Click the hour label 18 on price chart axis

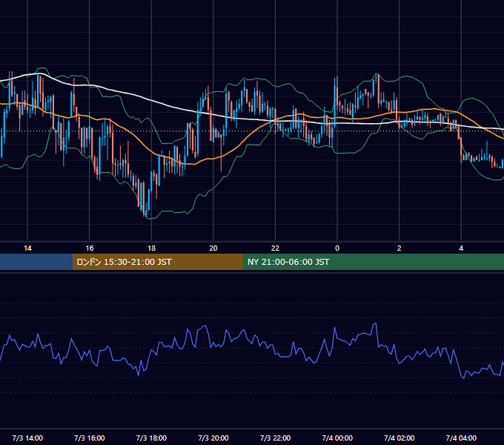pyautogui.click(x=151, y=248)
